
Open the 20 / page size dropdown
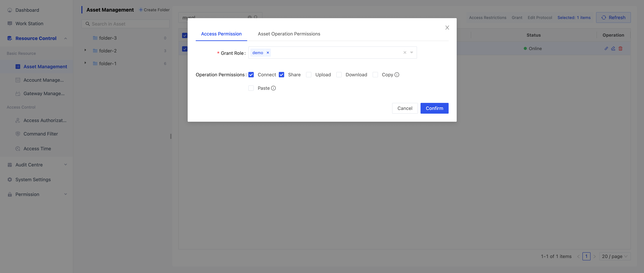click(615, 256)
